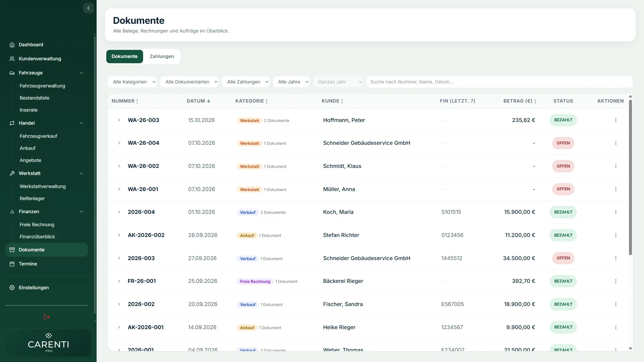Open actions menu for FR-26-001
This screenshot has width=644, height=362.
615,281
